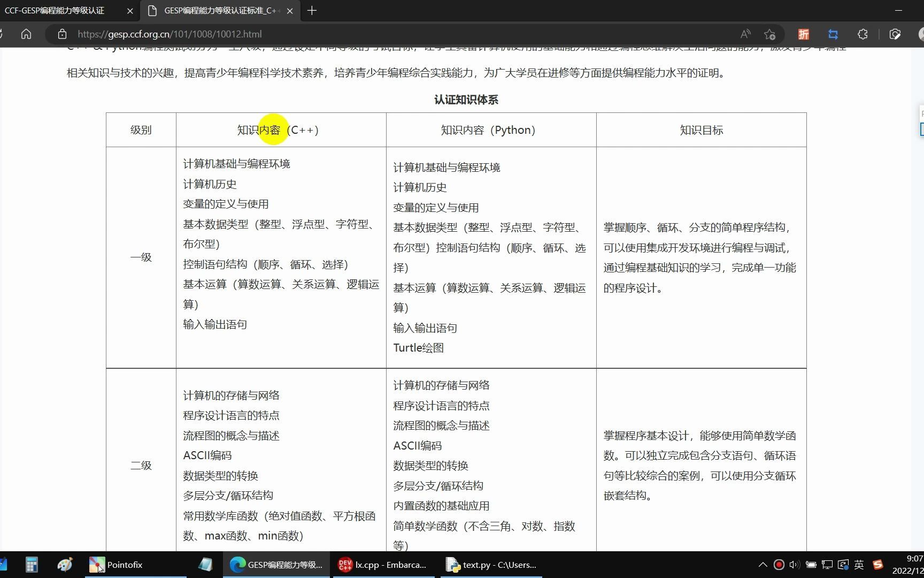The image size is (924, 578).
Task: Open the site info lock icon
Action: point(62,34)
